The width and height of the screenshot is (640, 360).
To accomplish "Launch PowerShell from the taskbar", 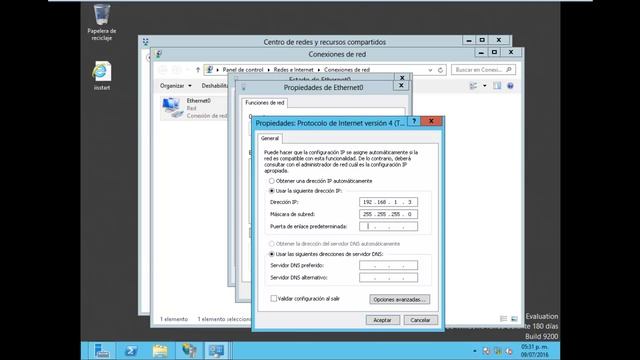I will tap(131, 351).
